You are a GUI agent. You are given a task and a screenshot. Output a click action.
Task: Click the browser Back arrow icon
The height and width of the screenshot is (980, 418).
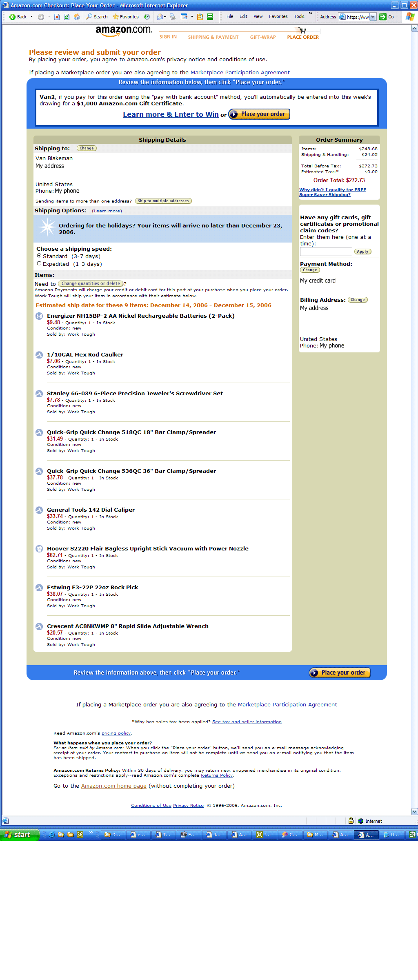(13, 17)
